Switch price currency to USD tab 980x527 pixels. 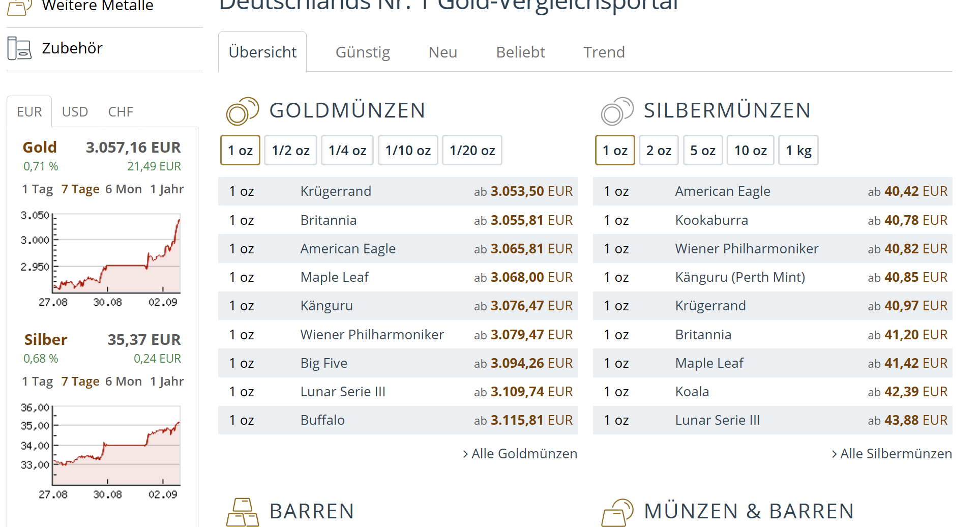75,112
